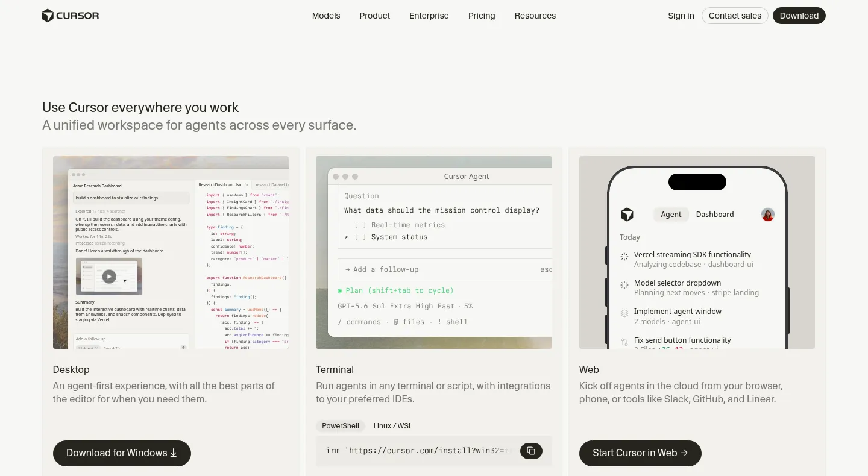Select the Dashboard tab in phone mockup
The height and width of the screenshot is (476, 868).
point(715,215)
